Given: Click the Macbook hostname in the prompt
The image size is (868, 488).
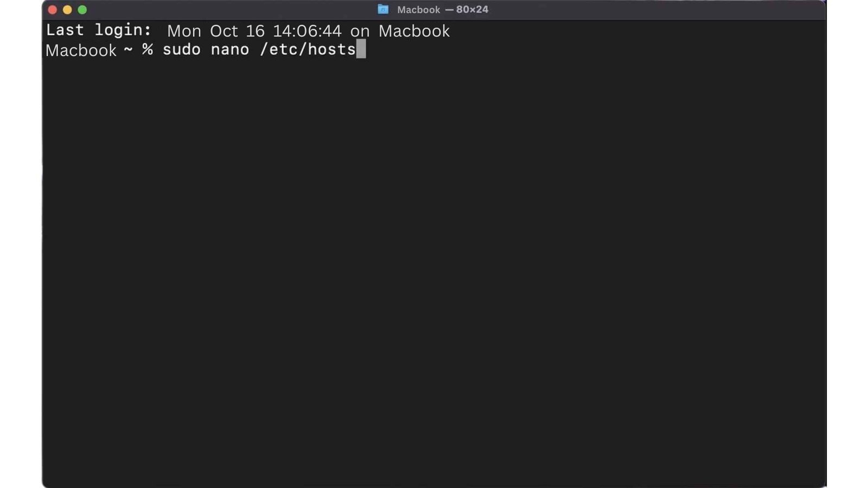Looking at the screenshot, I should pos(81,50).
